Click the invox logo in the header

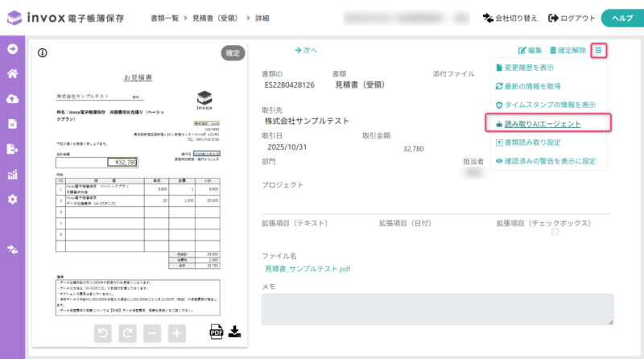[65, 18]
